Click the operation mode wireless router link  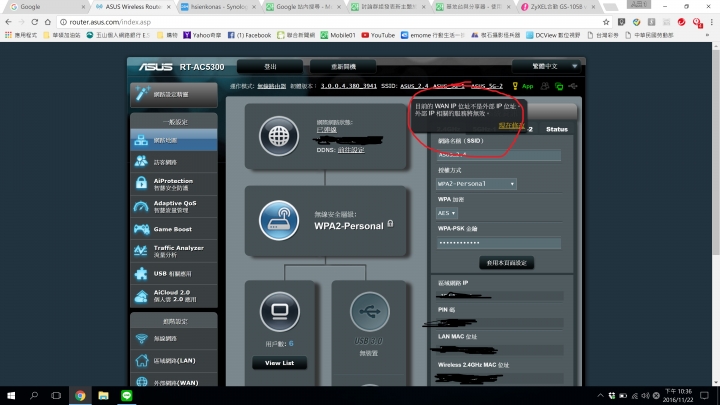tap(271, 86)
